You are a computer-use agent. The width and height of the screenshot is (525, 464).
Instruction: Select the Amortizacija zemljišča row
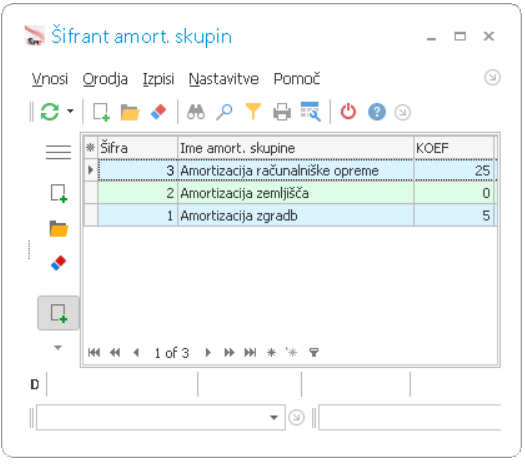[x=291, y=193]
